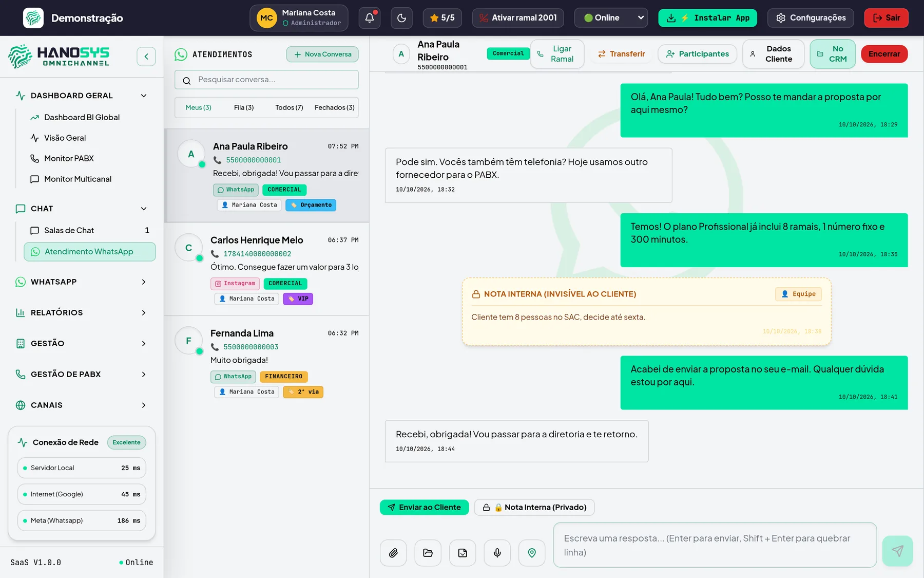Open Mariana Costa profile card
Image resolution: width=924 pixels, height=578 pixels.
(299, 18)
